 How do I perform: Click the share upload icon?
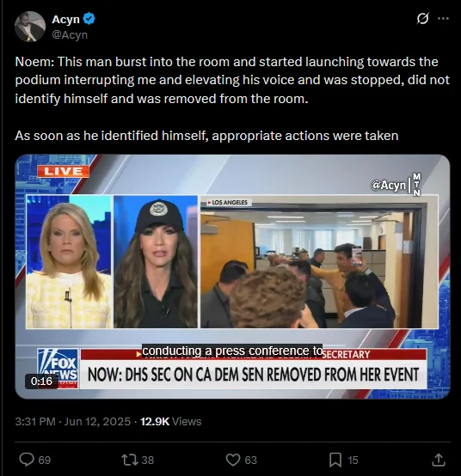point(439,460)
